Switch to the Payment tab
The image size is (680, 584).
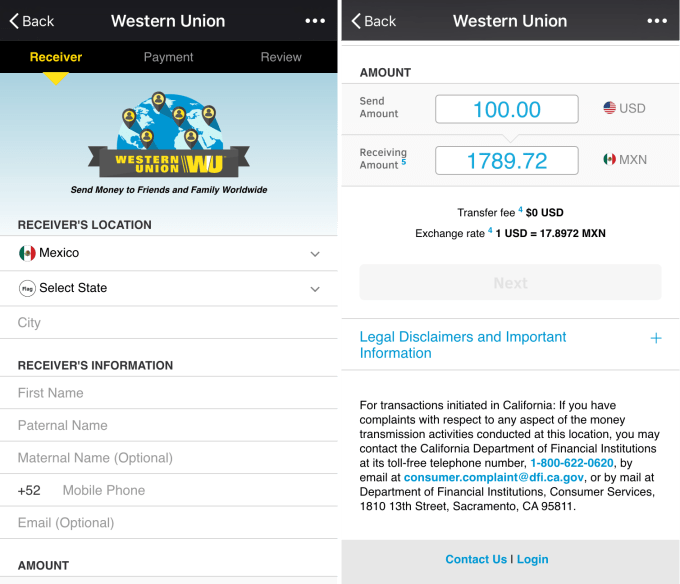pyautogui.click(x=168, y=57)
